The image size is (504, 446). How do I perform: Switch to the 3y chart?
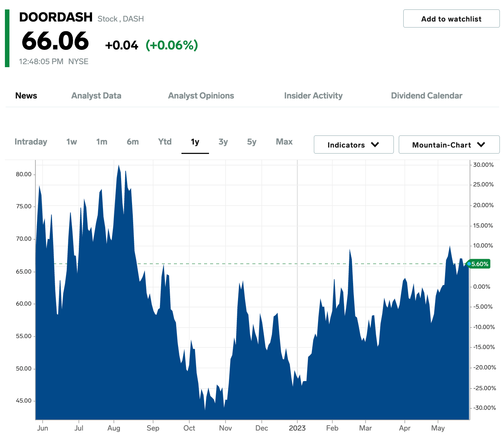coord(223,142)
